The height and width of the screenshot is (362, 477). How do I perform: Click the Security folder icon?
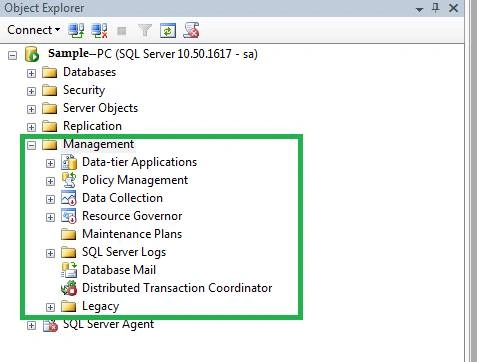tap(50, 90)
